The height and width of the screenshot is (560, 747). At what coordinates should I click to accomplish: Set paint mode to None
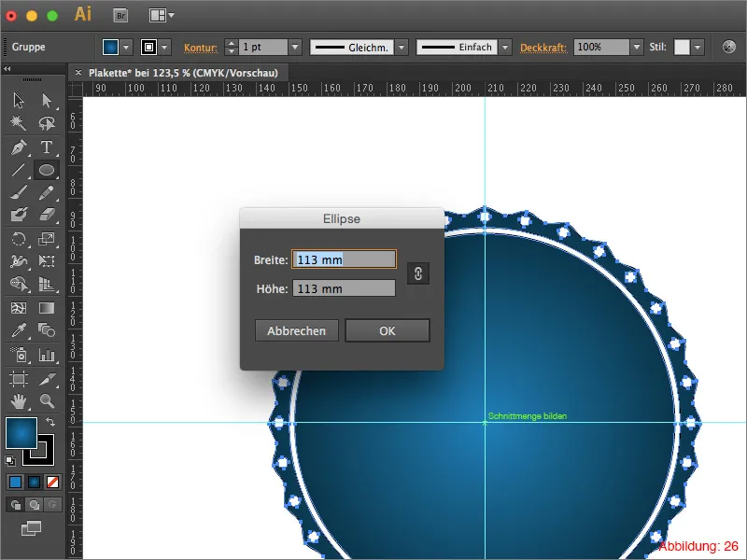(x=53, y=483)
